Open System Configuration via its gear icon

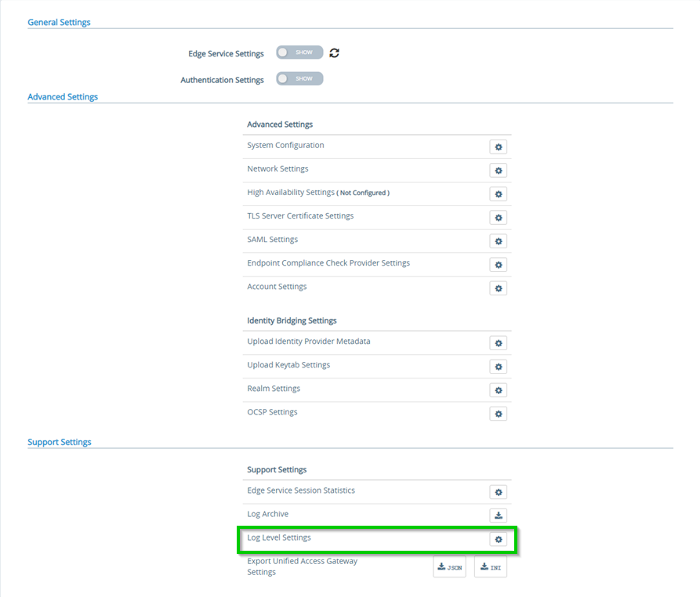coord(499,147)
